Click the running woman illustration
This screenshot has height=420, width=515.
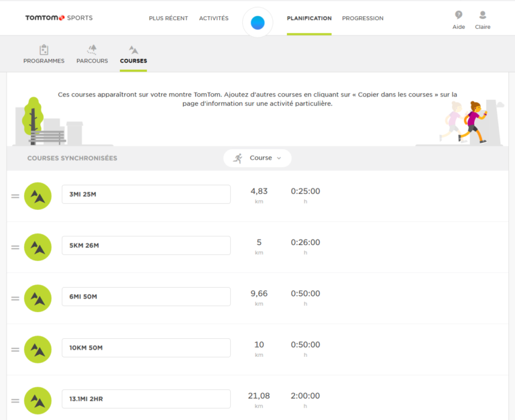(x=473, y=122)
